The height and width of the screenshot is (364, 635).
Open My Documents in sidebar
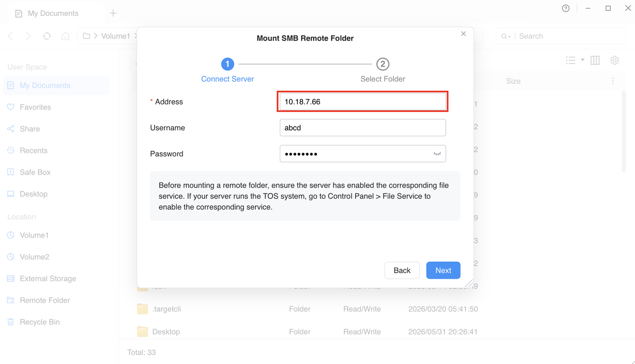point(56,85)
